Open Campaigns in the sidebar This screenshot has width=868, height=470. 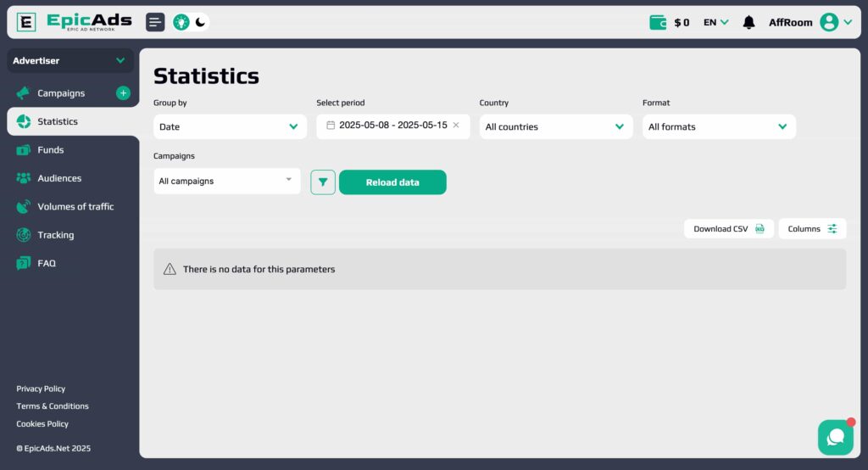[x=61, y=93]
